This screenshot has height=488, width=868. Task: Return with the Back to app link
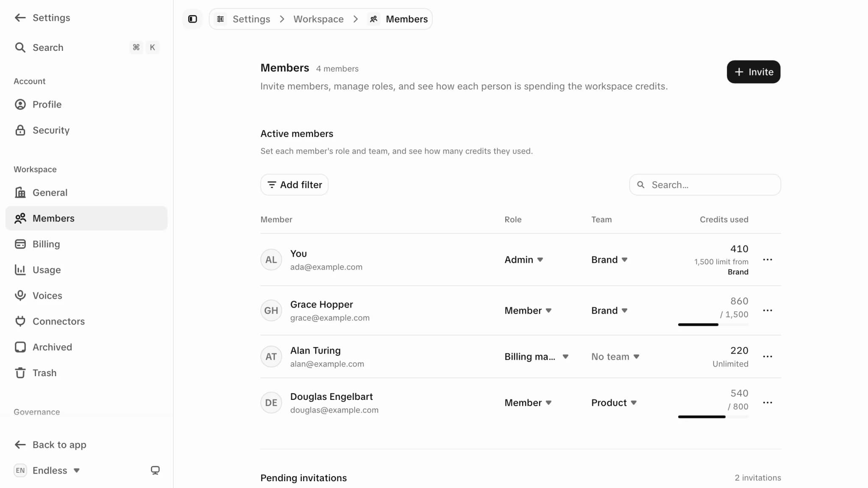pos(50,445)
